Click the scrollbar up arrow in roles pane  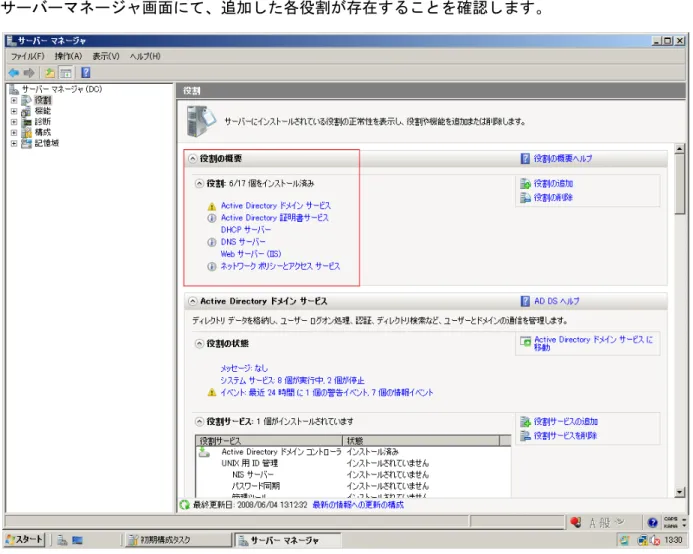tap(680, 149)
